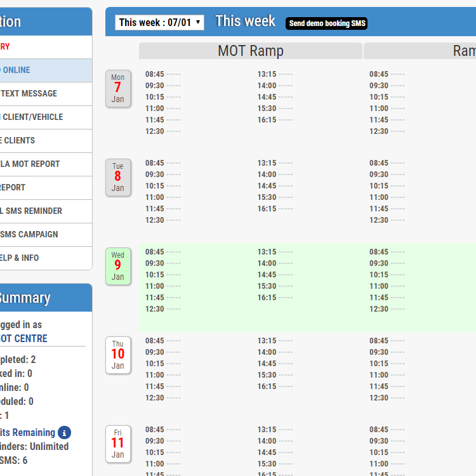Book Wednesday 13:15 slot on MOT Ramp
Image resolution: width=476 pixels, height=476 pixels.
pos(275,252)
